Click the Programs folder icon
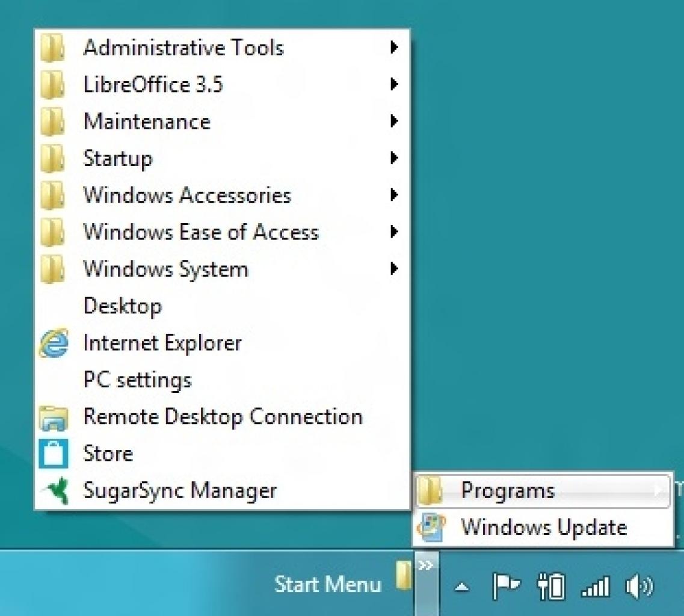 click(430, 490)
